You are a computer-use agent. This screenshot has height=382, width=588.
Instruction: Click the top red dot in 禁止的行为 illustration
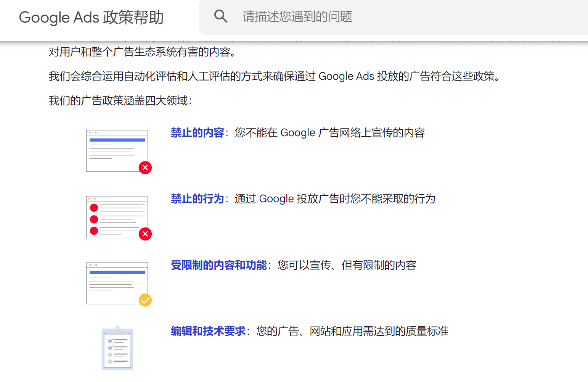point(94,208)
